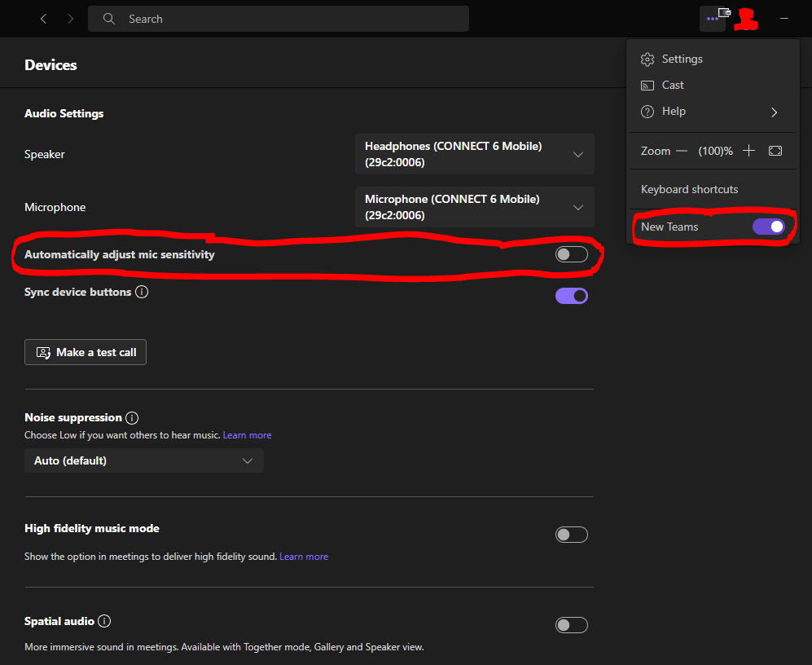The width and height of the screenshot is (812, 665).
Task: Click the Audio Settings heading
Action: tap(64, 113)
